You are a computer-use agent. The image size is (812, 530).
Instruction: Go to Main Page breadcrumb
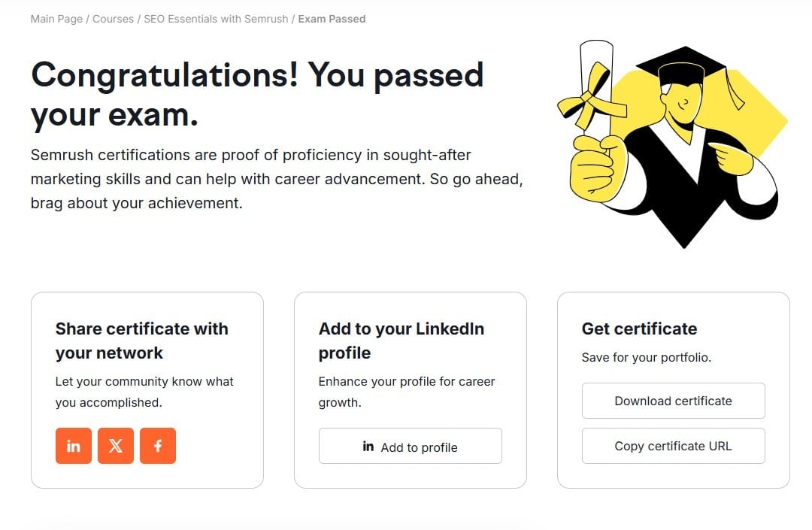(56, 19)
